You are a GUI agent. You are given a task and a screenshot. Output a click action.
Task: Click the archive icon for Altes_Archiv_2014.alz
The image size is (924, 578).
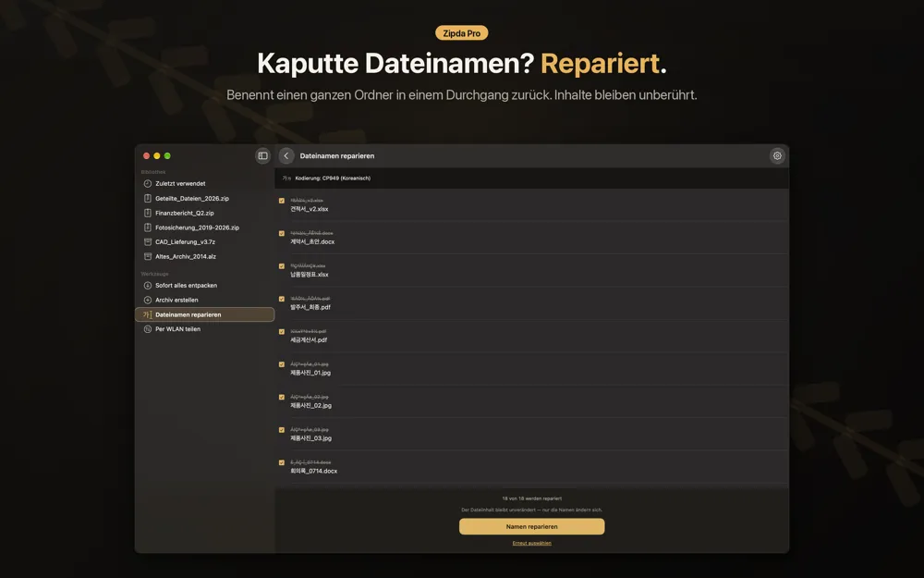coord(148,256)
